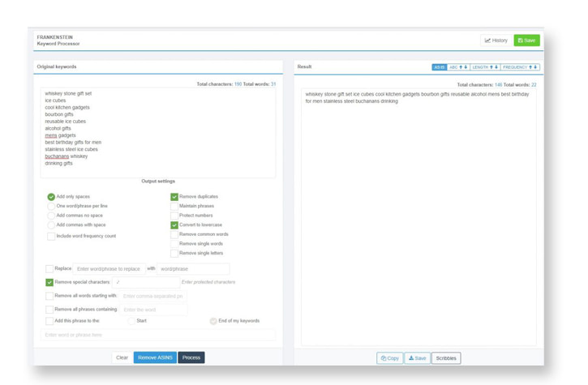The width and height of the screenshot is (588, 385).
Task: Click Remove ASINS button
Action: pos(155,357)
